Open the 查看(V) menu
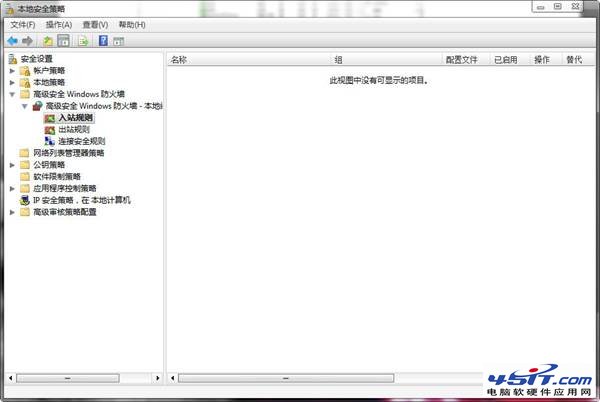Image resolution: width=600 pixels, height=402 pixels. click(x=95, y=25)
